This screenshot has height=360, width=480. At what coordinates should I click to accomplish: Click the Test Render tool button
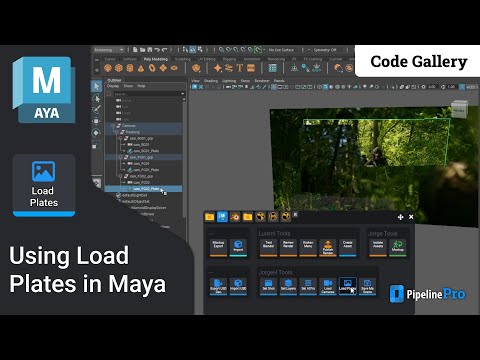tap(269, 247)
